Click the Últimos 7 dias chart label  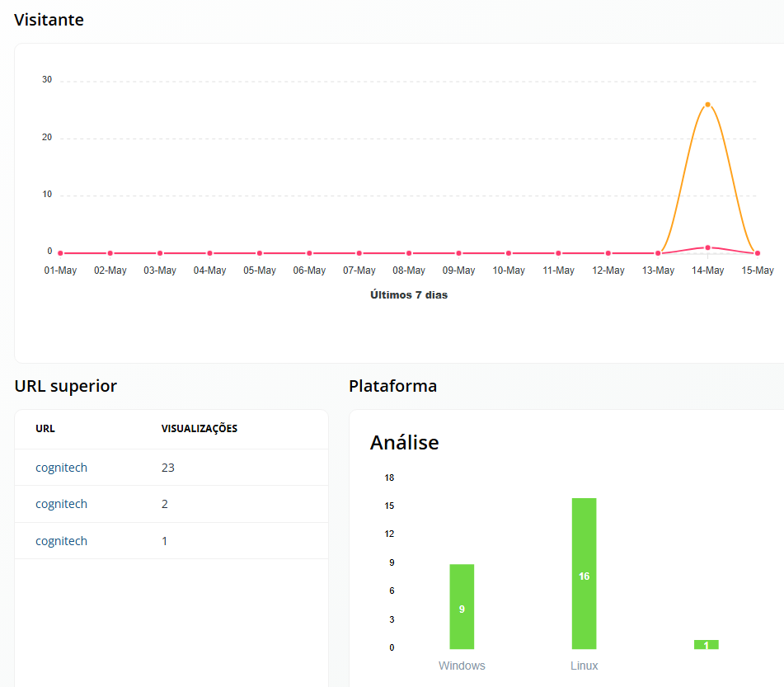pyautogui.click(x=409, y=295)
